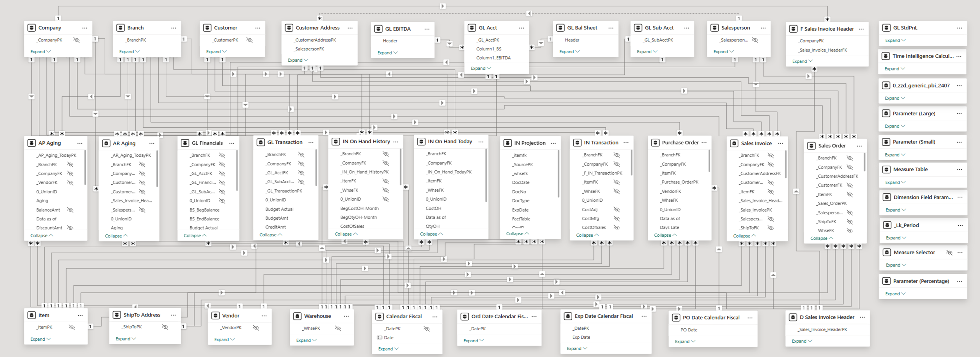Click the scrollbar in IN Projection table
980x357 pixels.
click(x=558, y=174)
